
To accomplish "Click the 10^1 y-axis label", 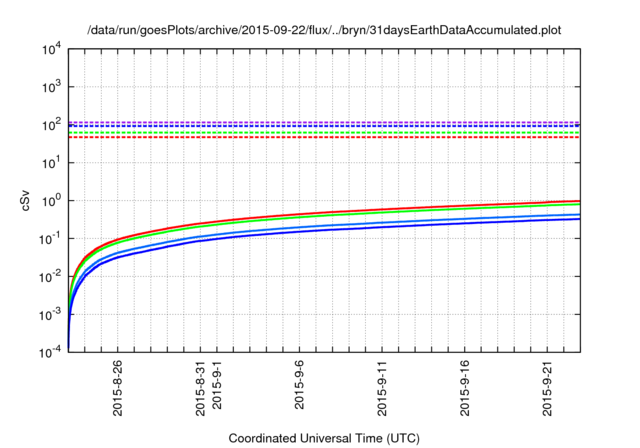I will coord(52,163).
